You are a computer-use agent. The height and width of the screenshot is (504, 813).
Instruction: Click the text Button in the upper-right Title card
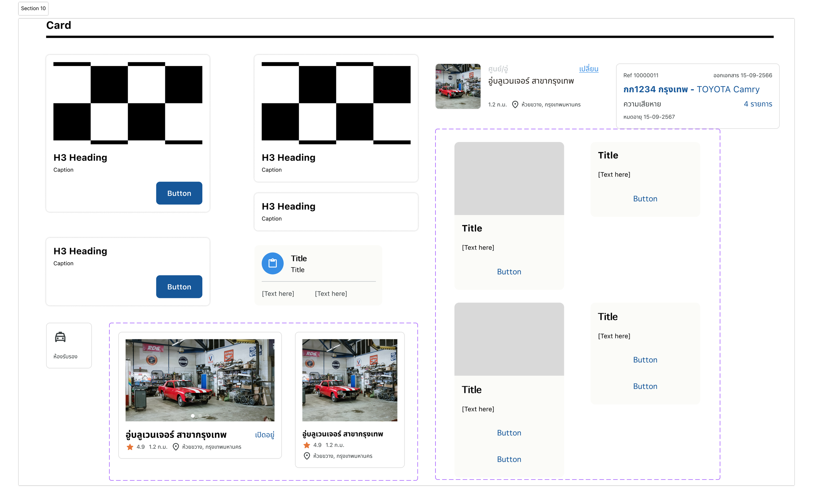[645, 199]
